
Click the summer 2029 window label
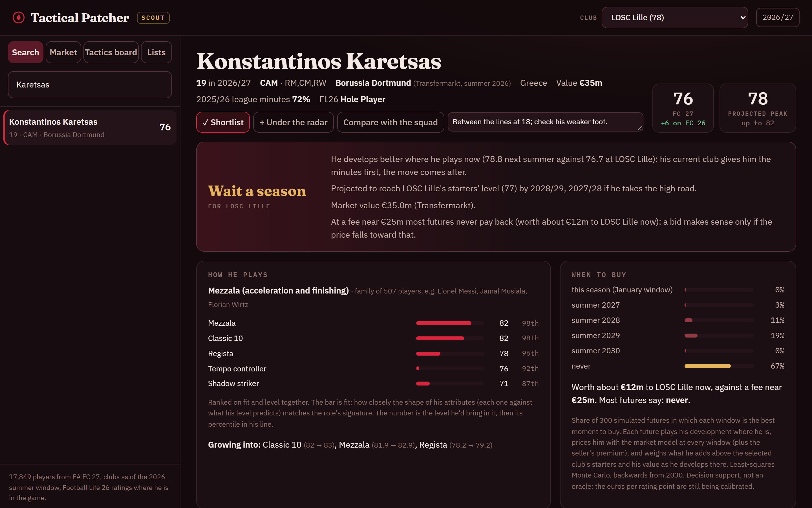[595, 335]
